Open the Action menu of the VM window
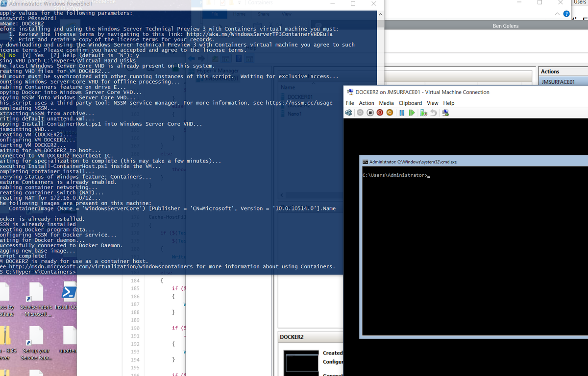The image size is (588, 376). point(367,103)
